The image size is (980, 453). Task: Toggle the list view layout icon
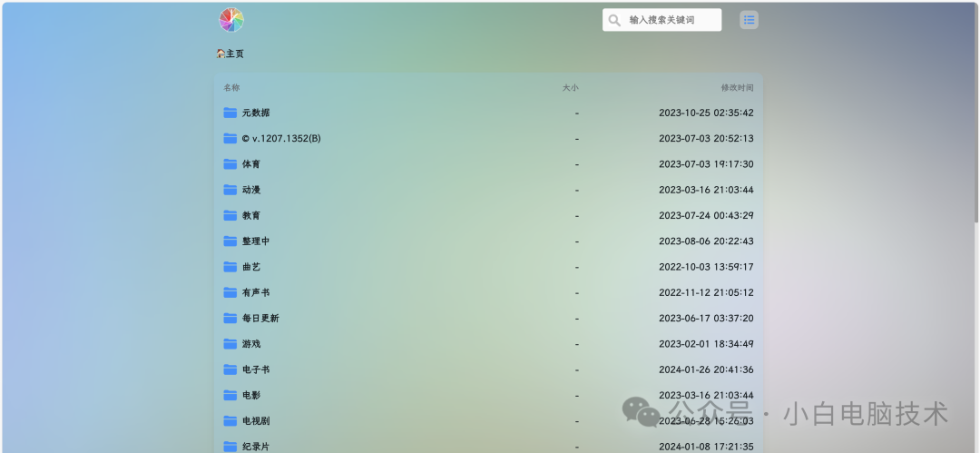tap(749, 20)
